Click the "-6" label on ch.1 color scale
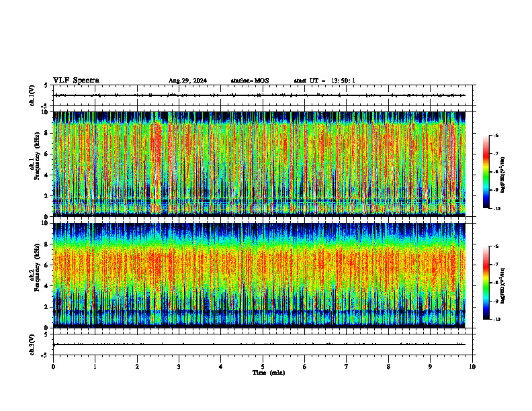 point(496,135)
